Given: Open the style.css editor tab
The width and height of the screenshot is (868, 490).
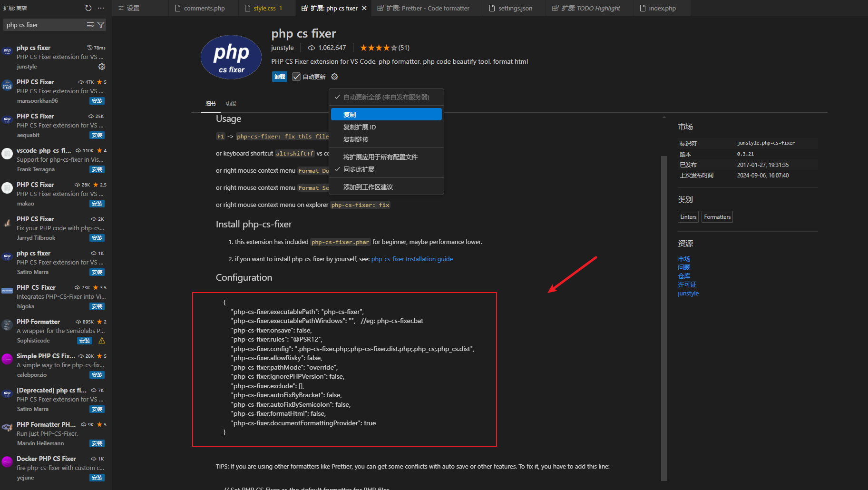Looking at the screenshot, I should click(x=266, y=8).
